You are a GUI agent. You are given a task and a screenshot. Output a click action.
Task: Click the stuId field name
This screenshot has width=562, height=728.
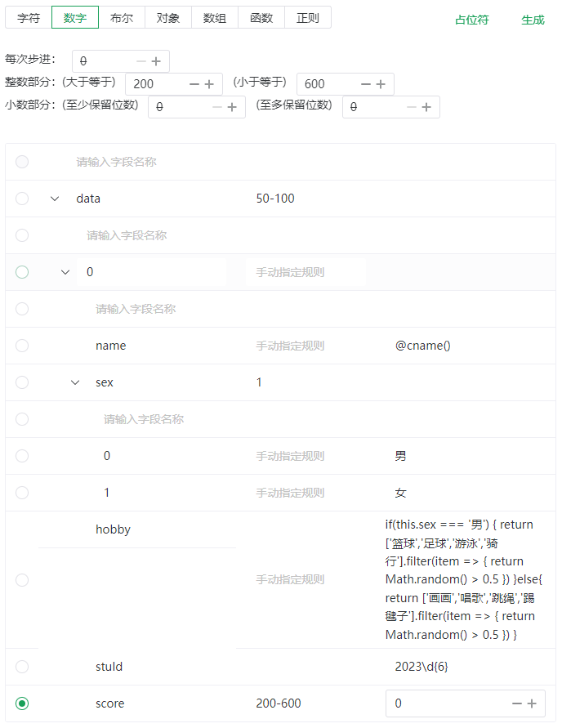pyautogui.click(x=109, y=667)
